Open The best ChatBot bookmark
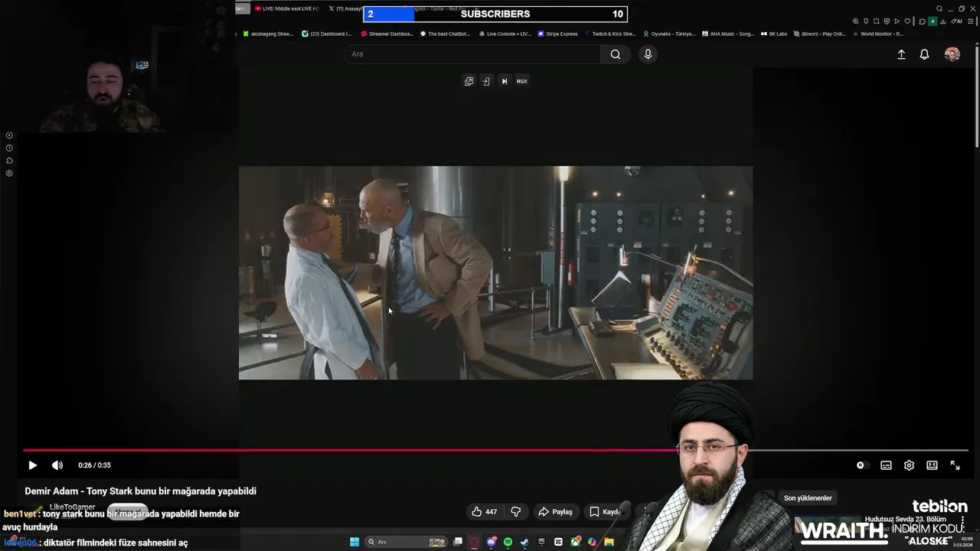Image resolution: width=980 pixels, height=551 pixels. click(x=446, y=34)
